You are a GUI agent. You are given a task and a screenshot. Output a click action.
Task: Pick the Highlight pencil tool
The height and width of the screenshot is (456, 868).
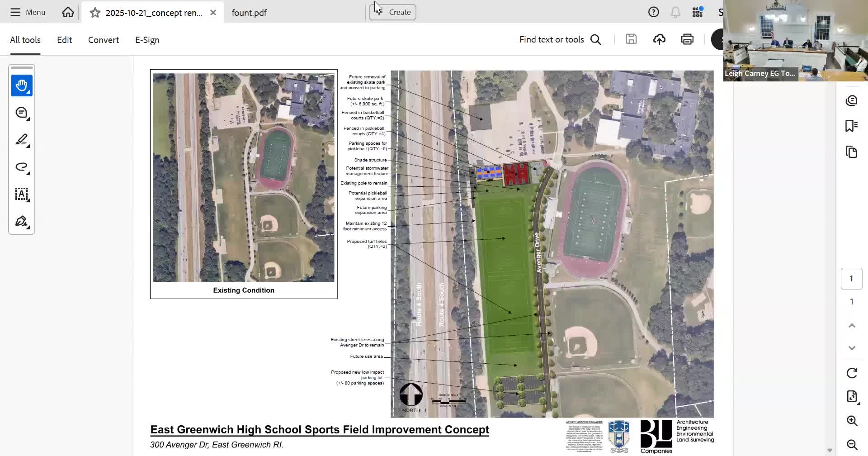tap(22, 140)
